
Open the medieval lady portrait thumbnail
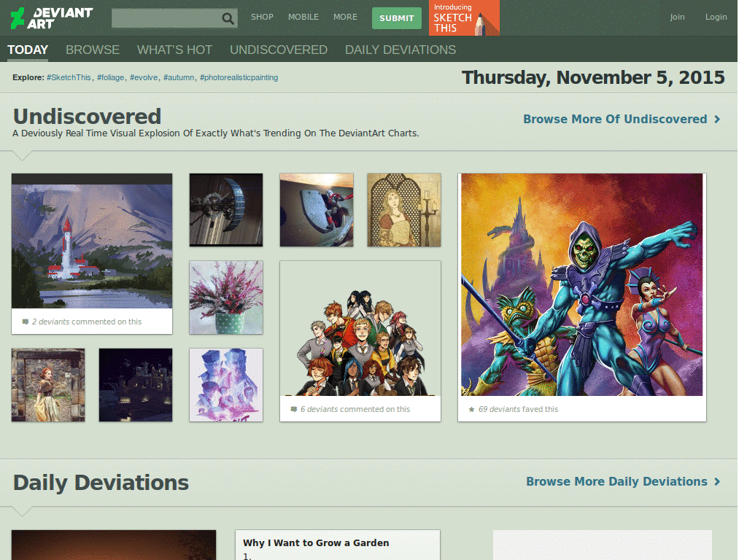click(404, 210)
